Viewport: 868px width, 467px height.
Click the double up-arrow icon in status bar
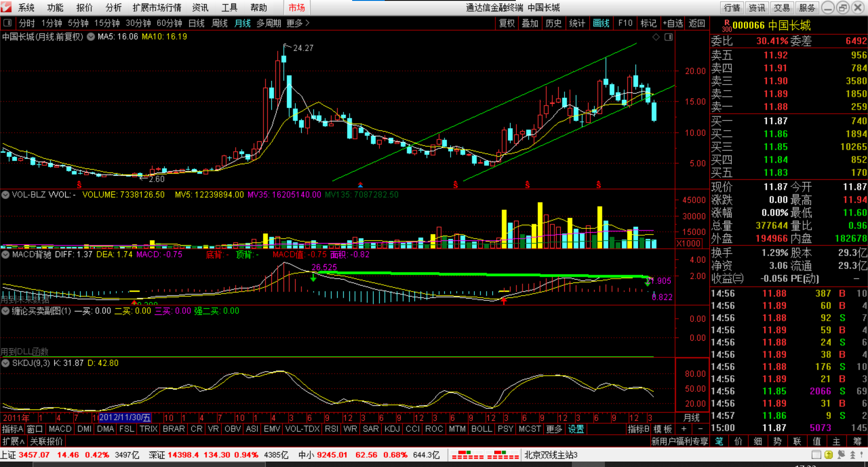pyautogui.click(x=853, y=454)
